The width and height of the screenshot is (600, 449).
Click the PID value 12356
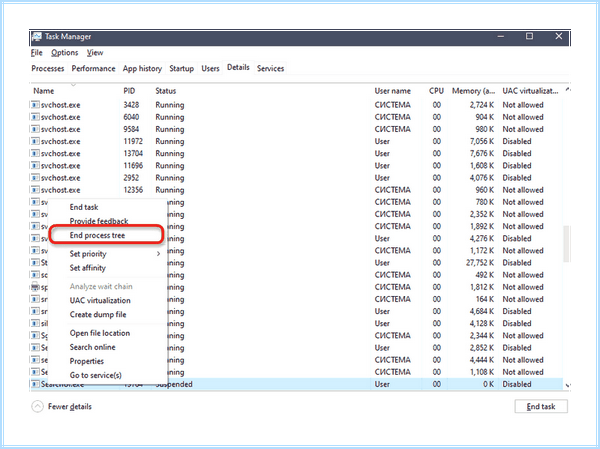pos(133,190)
